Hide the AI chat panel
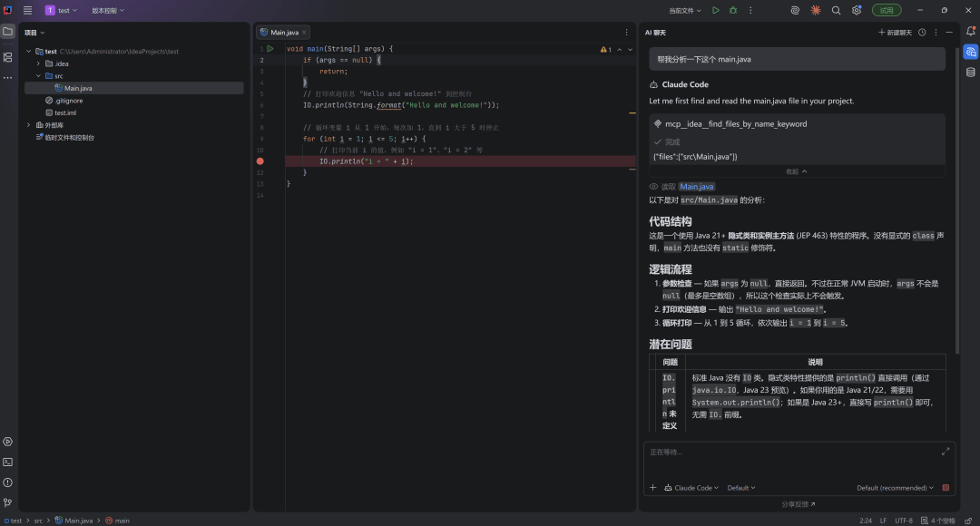Image resolution: width=980 pixels, height=526 pixels. [x=949, y=32]
